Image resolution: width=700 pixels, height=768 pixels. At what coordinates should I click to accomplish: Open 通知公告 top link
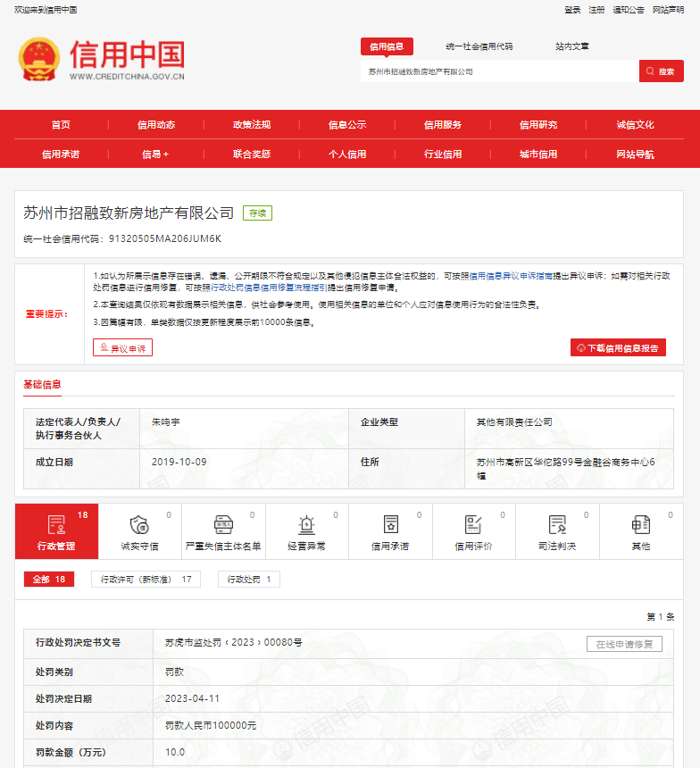pos(629,10)
